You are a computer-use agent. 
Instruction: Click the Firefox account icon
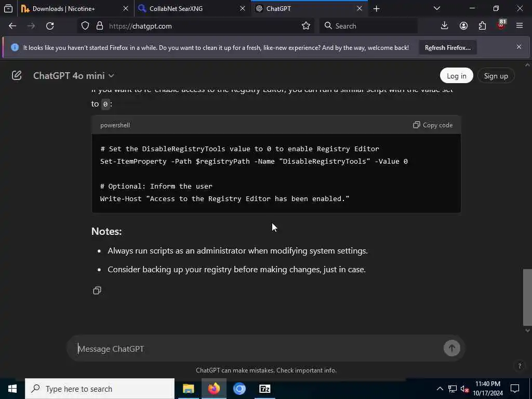pyautogui.click(x=463, y=26)
